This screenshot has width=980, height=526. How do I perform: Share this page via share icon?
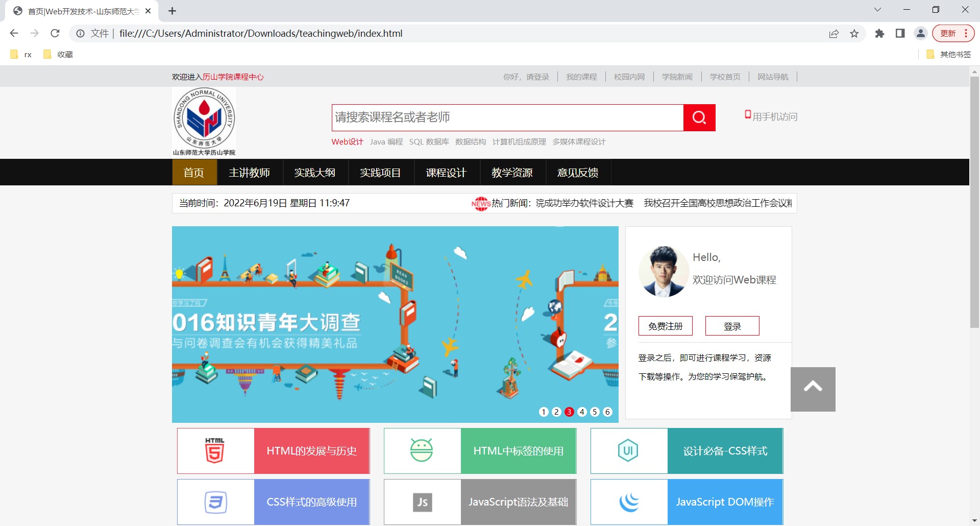[x=834, y=34]
